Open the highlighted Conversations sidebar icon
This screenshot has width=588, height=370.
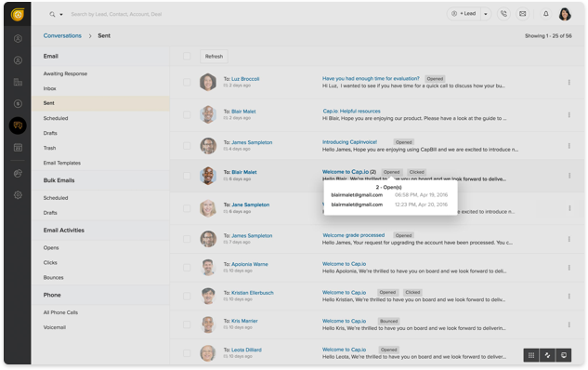(18, 126)
